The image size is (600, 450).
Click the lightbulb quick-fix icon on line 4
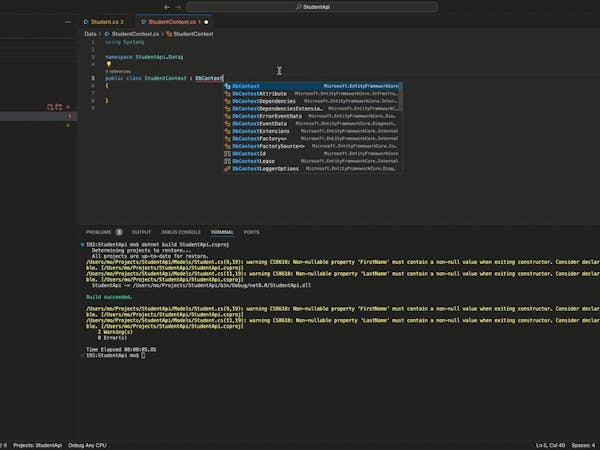click(109, 64)
